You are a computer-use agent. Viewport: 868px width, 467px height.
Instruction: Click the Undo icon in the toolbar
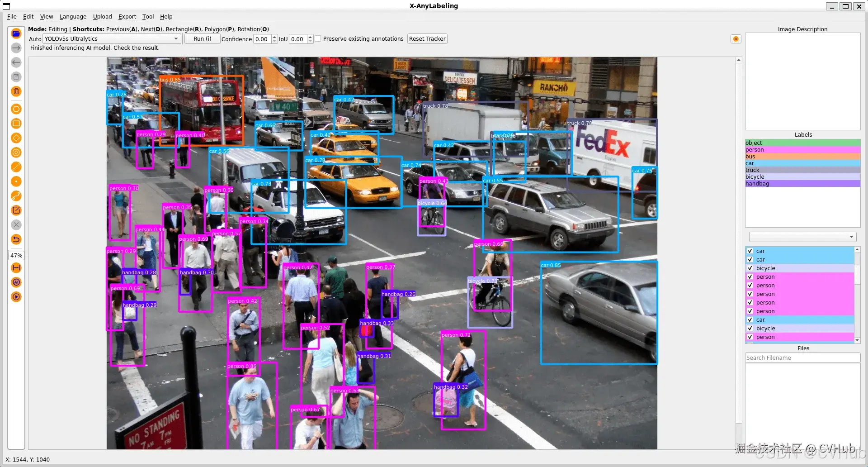tap(16, 239)
